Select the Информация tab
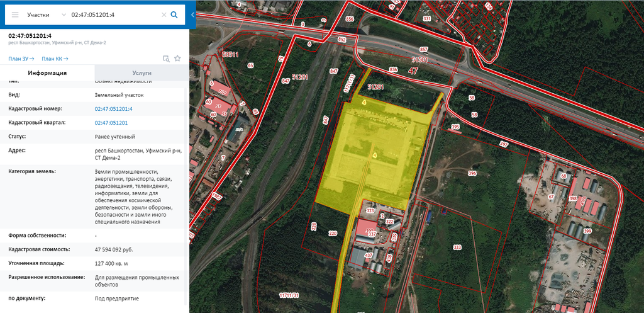 pyautogui.click(x=47, y=72)
